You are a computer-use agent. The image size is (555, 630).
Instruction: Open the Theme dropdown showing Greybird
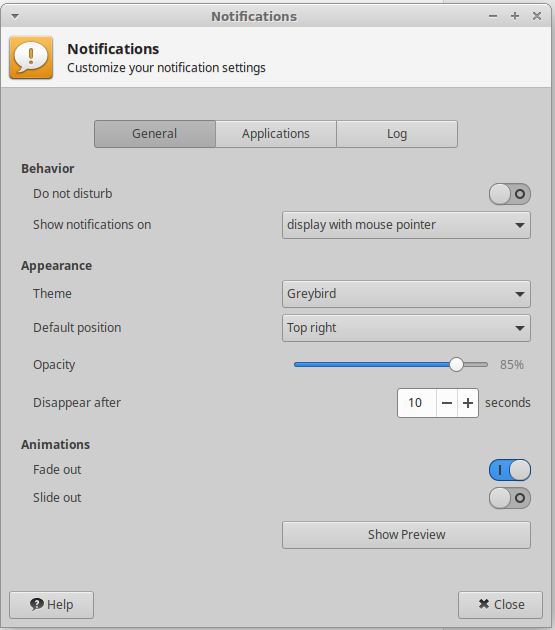click(406, 294)
